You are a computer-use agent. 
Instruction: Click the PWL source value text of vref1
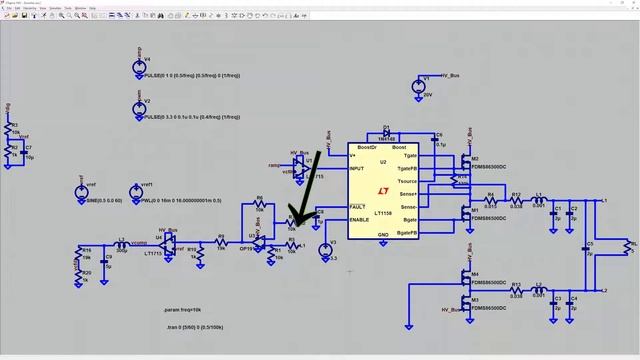pyautogui.click(x=181, y=200)
